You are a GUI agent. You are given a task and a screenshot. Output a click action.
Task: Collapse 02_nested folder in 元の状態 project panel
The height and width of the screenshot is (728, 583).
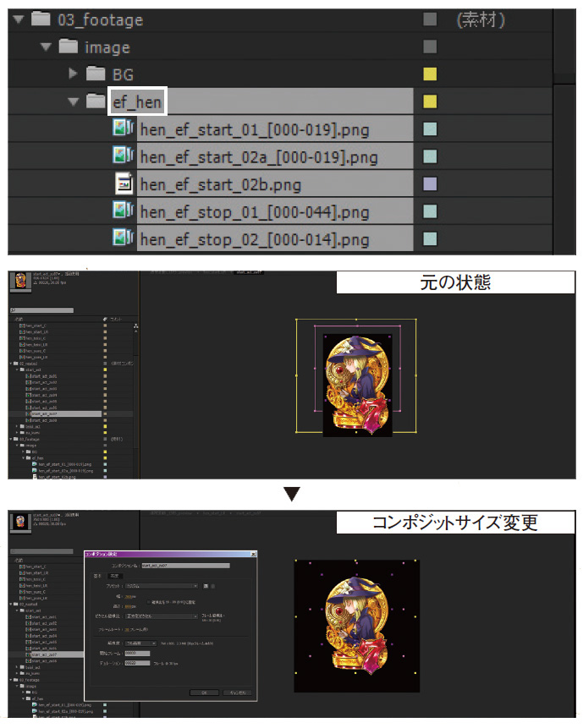(x=12, y=364)
